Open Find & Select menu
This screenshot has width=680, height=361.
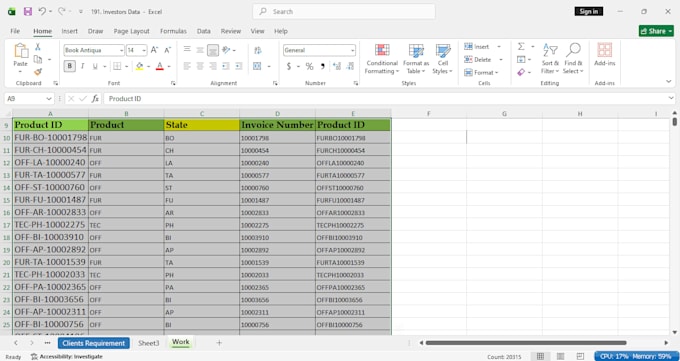click(573, 59)
